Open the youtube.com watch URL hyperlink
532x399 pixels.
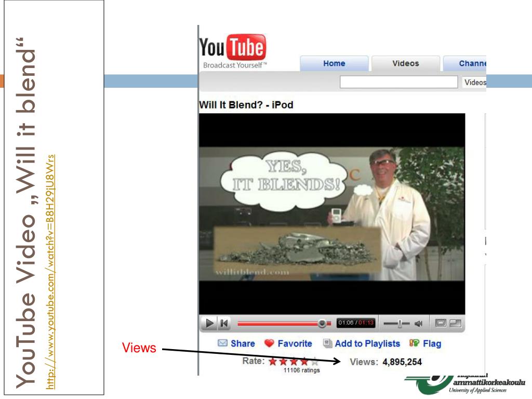click(50, 272)
